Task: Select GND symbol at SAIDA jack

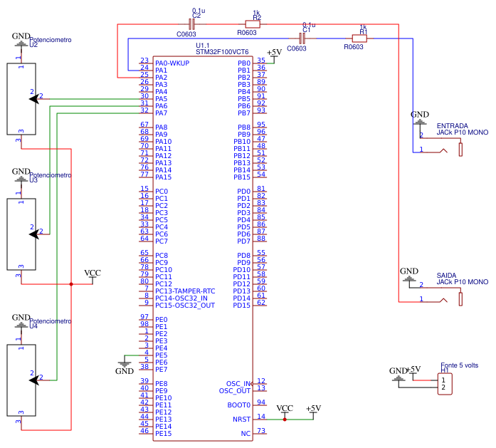Action: click(x=409, y=275)
